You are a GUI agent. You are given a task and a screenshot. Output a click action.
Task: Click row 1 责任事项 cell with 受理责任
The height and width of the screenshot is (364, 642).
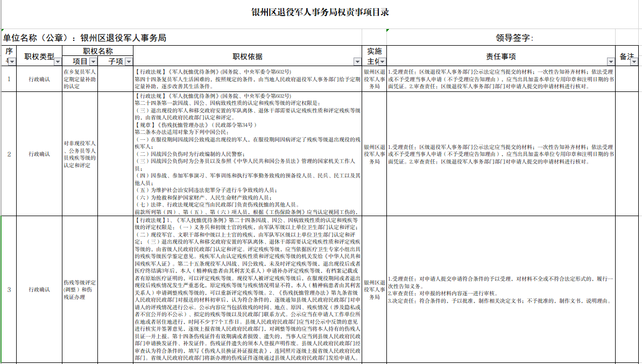pyautogui.click(x=501, y=79)
